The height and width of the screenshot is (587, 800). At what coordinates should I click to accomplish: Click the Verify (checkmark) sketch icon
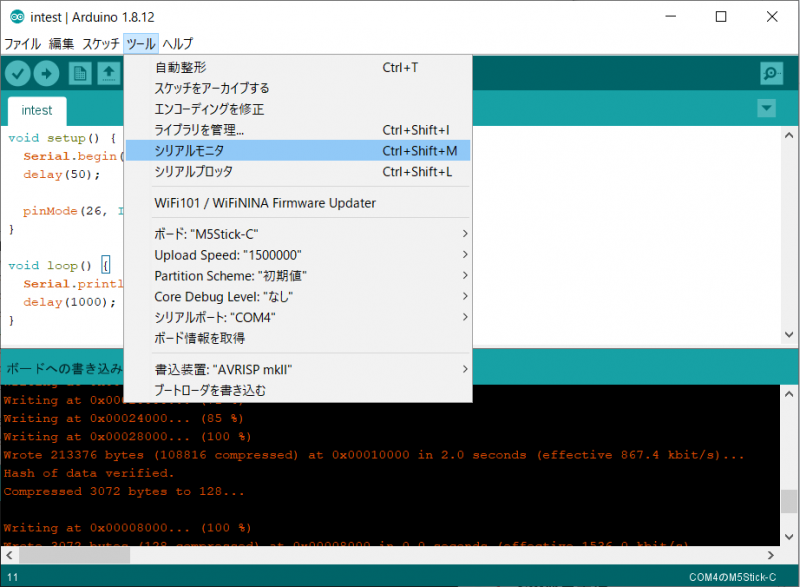pos(17,73)
